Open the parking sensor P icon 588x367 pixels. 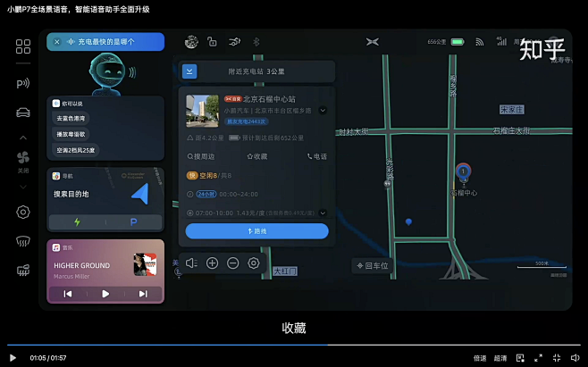[23, 83]
